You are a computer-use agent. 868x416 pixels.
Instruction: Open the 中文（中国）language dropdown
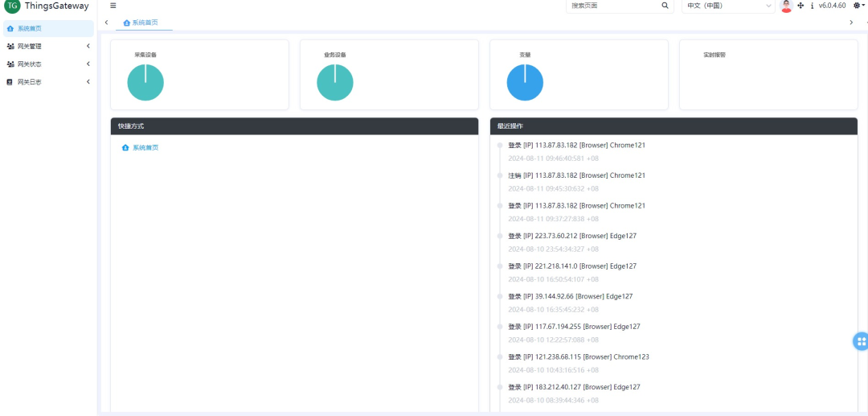(728, 6)
